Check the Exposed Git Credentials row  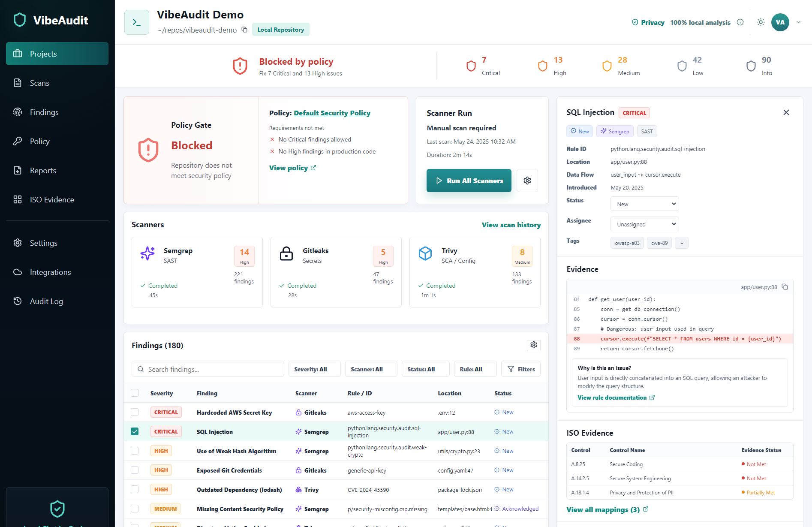135,470
